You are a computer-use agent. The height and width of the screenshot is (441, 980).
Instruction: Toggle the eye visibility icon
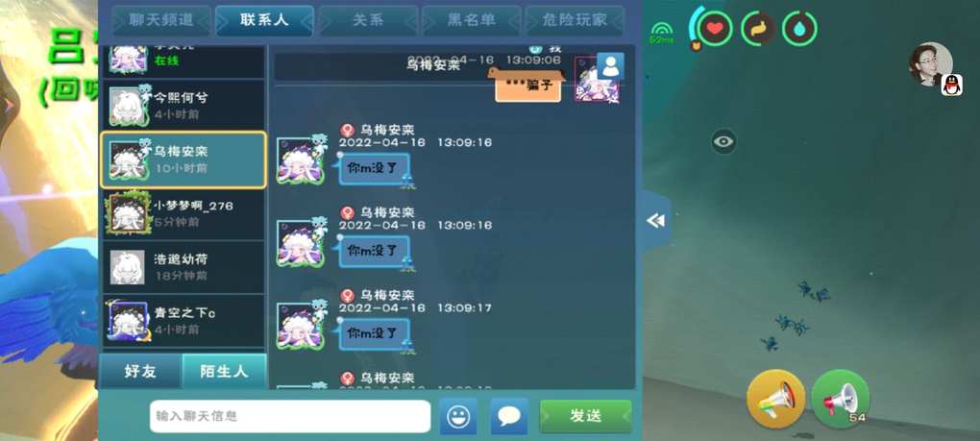723,142
